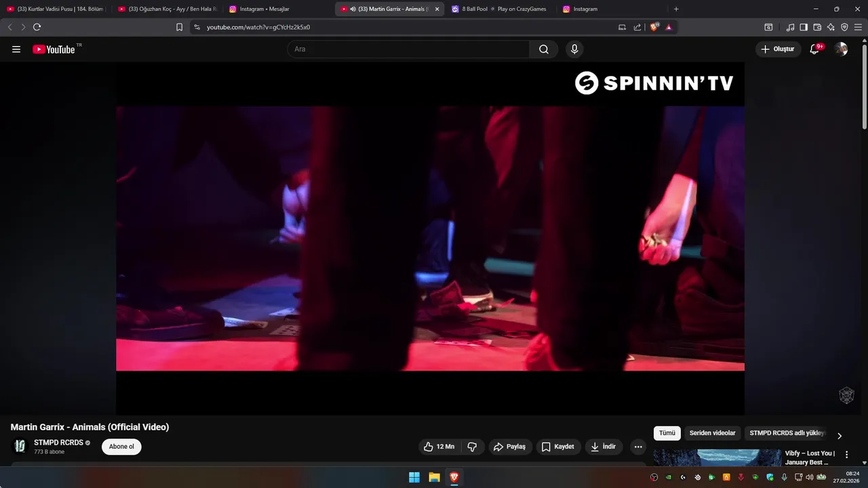The image size is (868, 488).
Task: Click microphone tray icon
Action: (785, 477)
